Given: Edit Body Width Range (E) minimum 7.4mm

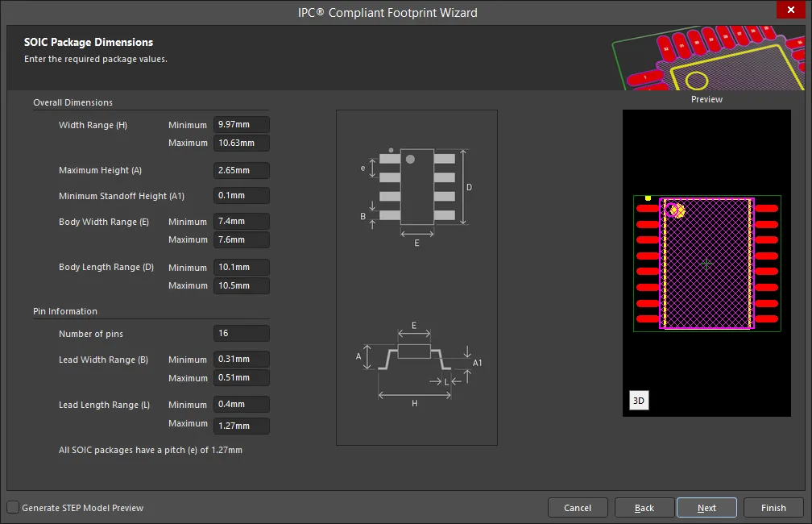Looking at the screenshot, I should pos(242,222).
